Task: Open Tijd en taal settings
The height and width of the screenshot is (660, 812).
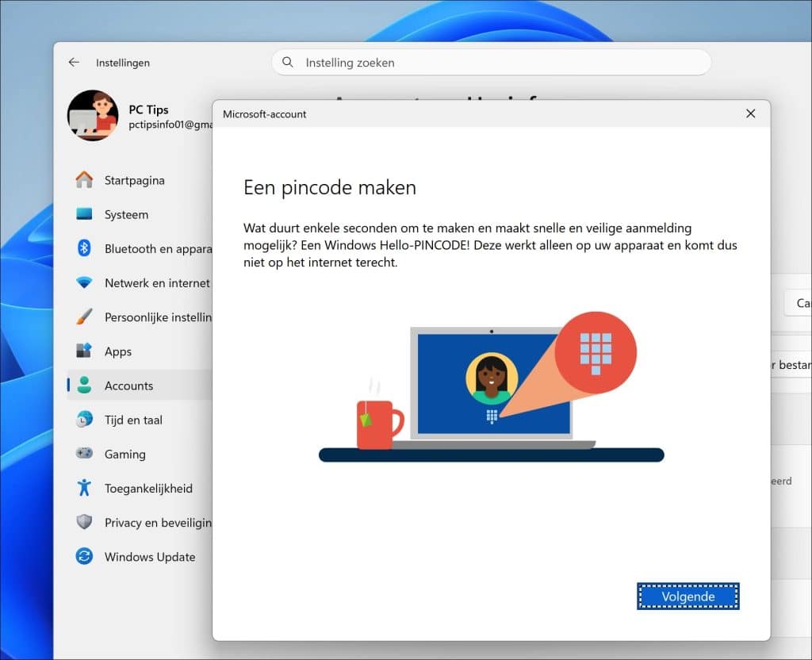Action: coord(140,420)
